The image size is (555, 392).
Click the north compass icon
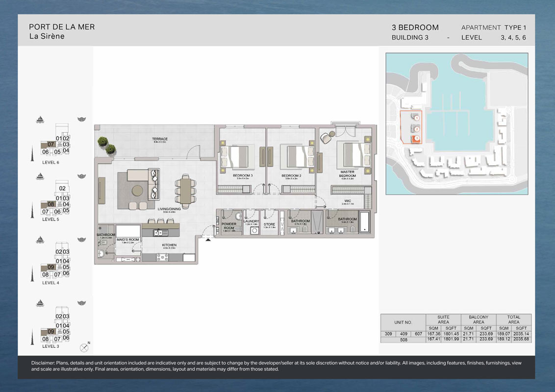[84, 348]
